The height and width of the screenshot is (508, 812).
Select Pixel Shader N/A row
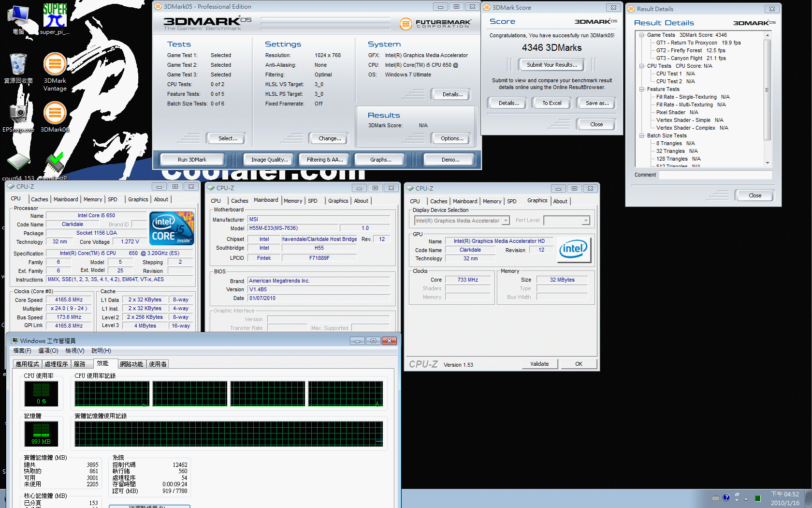click(x=677, y=112)
